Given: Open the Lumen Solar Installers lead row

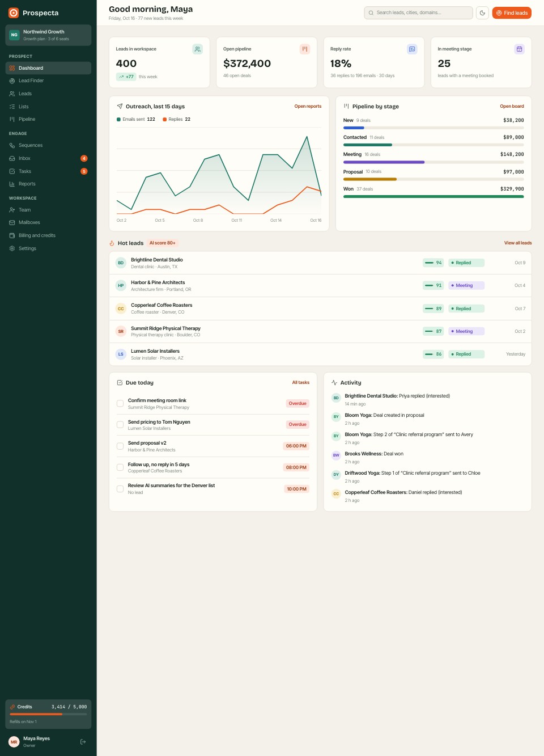Looking at the screenshot, I should point(320,354).
